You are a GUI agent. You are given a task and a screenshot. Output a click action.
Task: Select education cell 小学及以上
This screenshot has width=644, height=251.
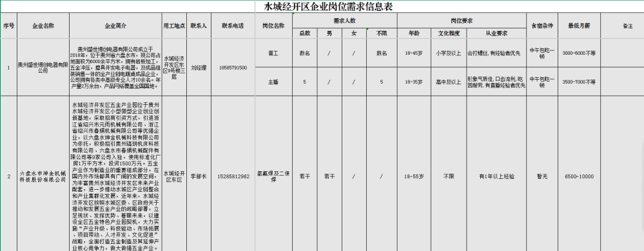[x=449, y=53]
